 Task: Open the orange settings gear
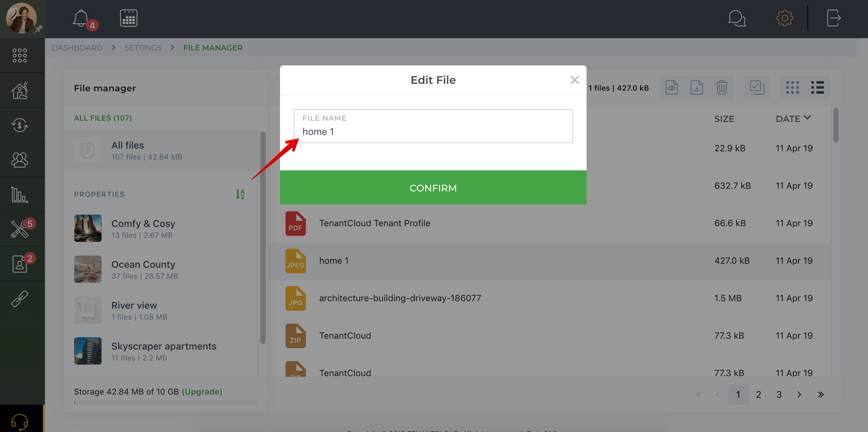click(x=785, y=18)
